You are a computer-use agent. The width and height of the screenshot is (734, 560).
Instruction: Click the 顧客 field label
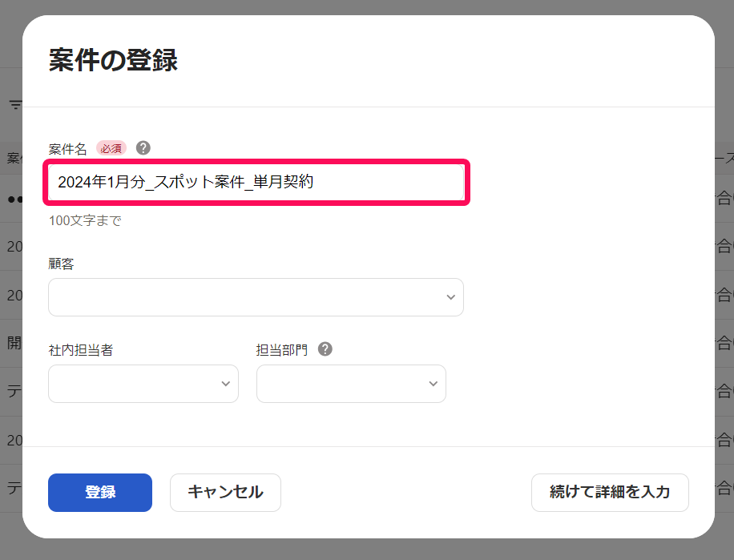click(x=62, y=264)
